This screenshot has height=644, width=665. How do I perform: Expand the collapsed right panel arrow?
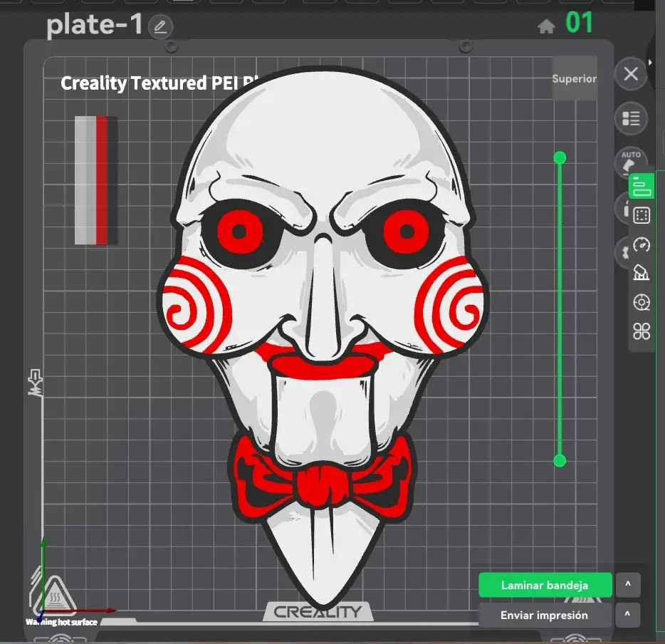click(x=650, y=63)
